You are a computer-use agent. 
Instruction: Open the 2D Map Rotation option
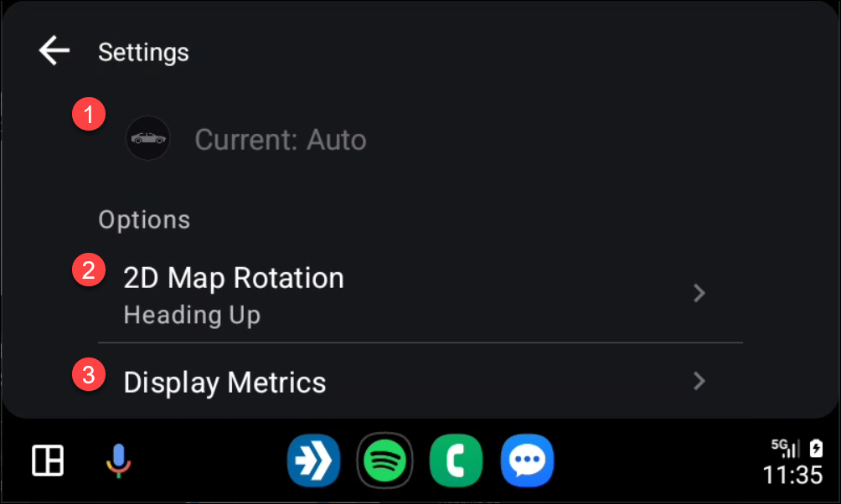pos(234,278)
